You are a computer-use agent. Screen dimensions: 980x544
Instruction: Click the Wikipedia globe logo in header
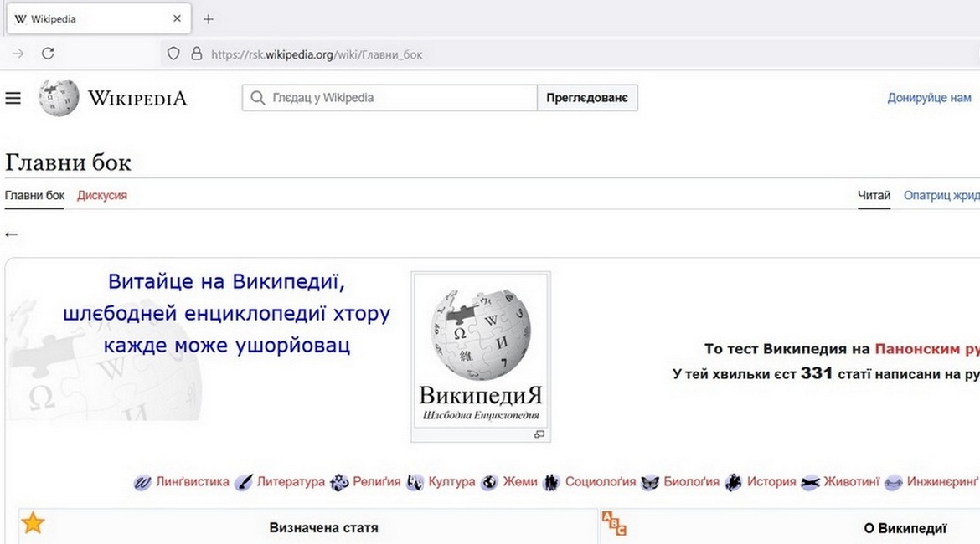tap(59, 98)
